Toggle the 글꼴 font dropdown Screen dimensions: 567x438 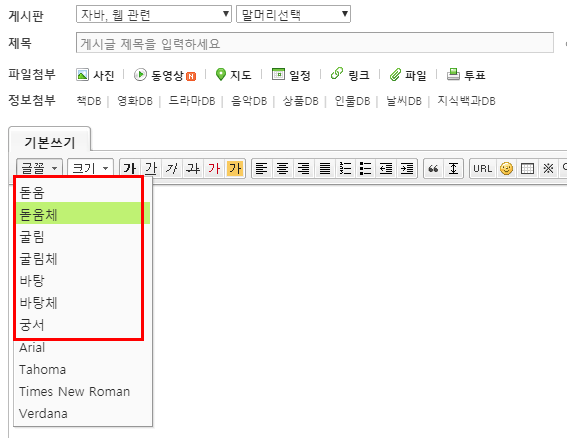click(39, 169)
